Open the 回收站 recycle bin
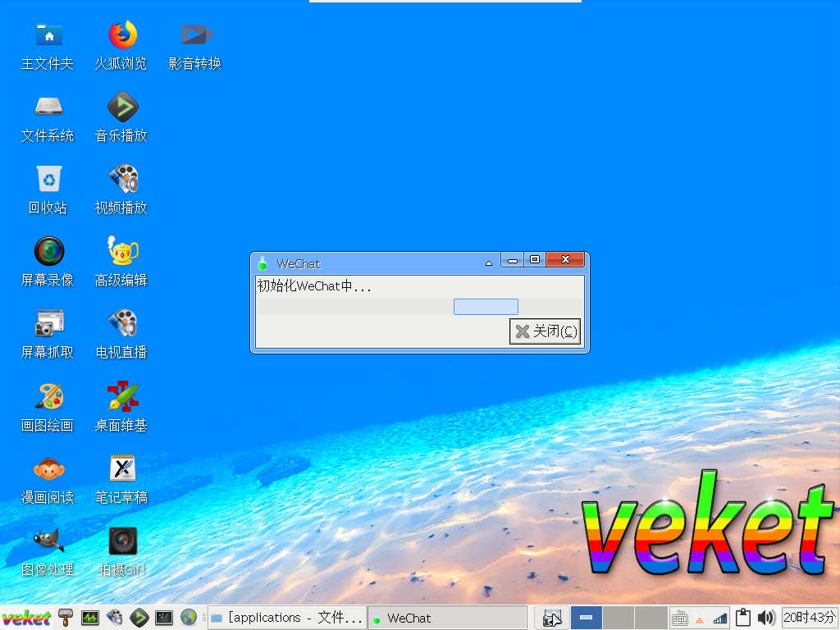840x630 pixels. click(x=48, y=179)
